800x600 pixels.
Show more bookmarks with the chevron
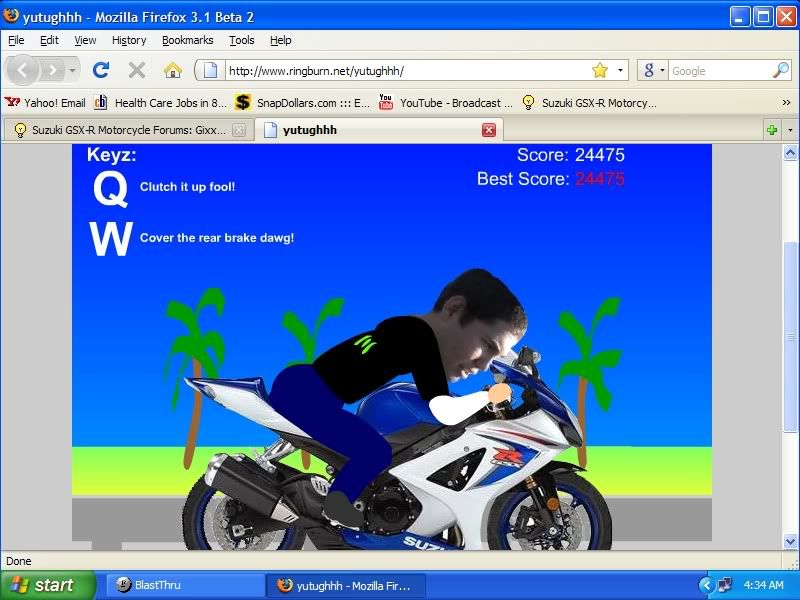pyautogui.click(x=786, y=103)
